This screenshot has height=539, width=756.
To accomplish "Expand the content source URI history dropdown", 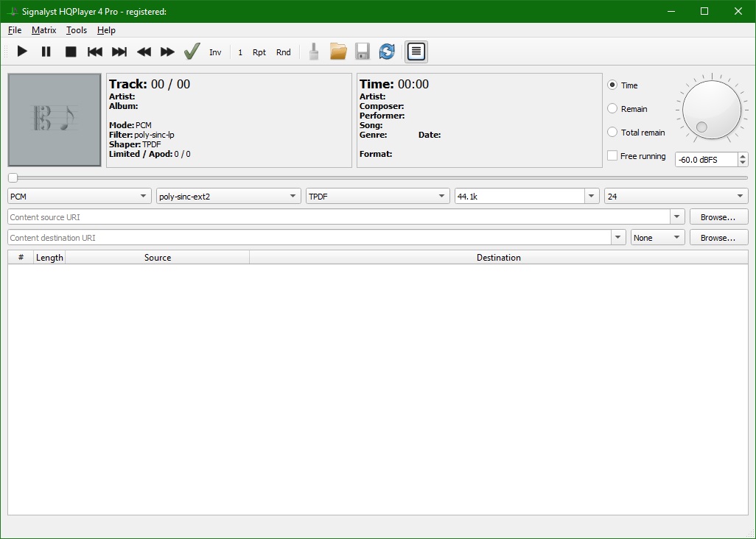I will pos(677,216).
